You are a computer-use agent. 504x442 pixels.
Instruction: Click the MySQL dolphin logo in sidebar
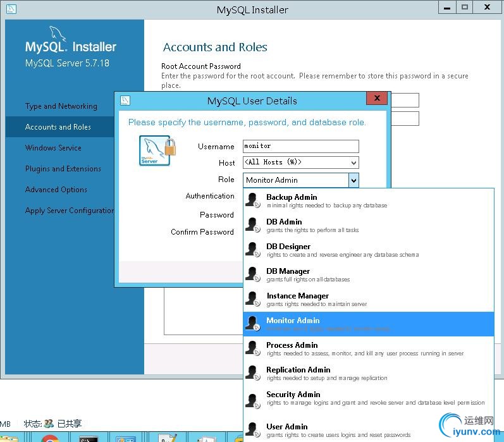[x=58, y=34]
